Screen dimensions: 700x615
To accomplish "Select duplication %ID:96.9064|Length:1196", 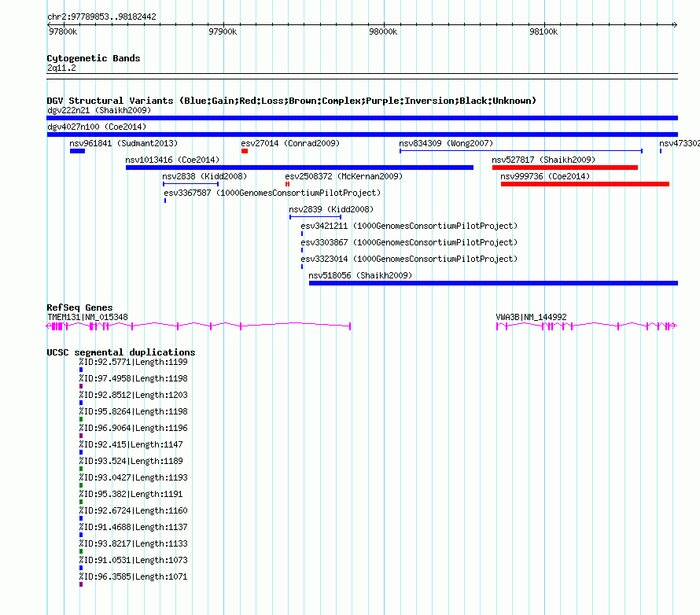I will click(x=134, y=428).
